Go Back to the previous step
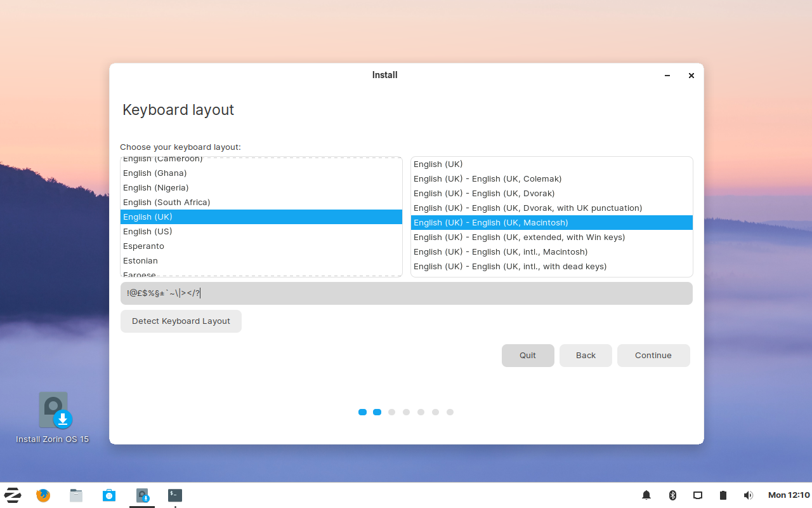 (x=586, y=356)
